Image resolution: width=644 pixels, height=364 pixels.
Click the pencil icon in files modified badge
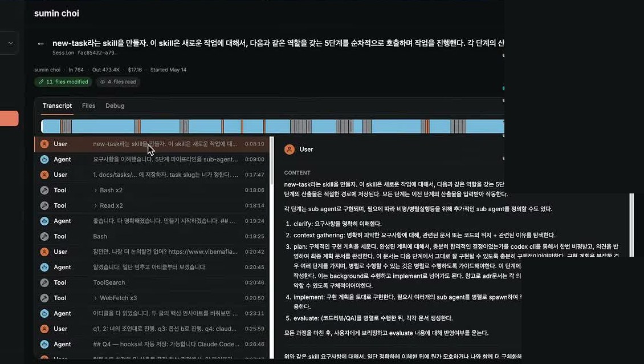point(41,82)
